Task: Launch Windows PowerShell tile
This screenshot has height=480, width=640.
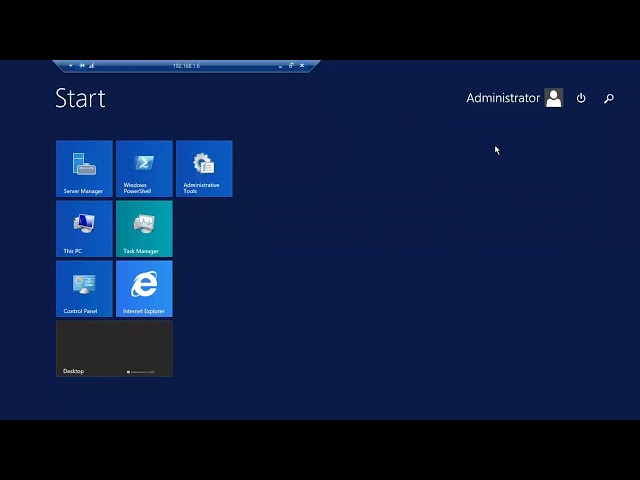Action: click(144, 169)
